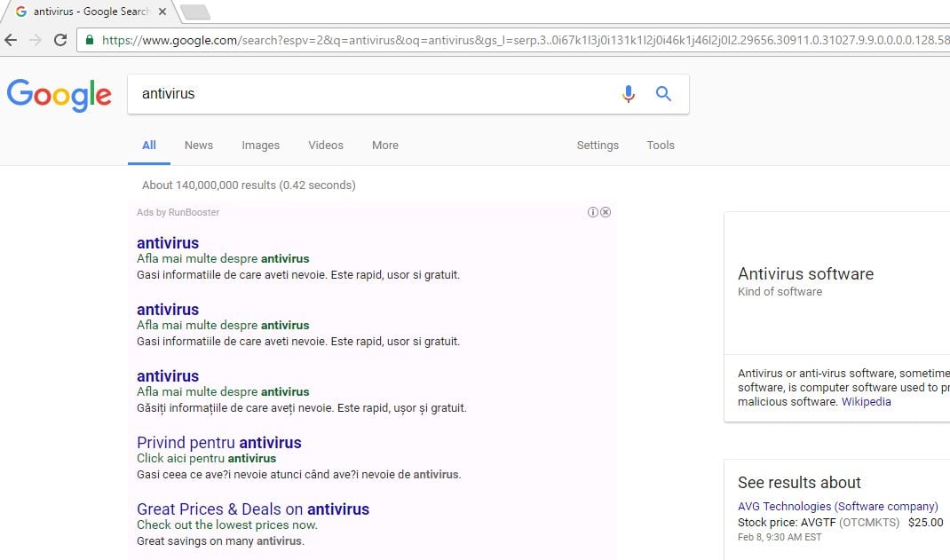Switch to the Videos tab
Viewport: 950px width, 560px height.
click(x=326, y=146)
